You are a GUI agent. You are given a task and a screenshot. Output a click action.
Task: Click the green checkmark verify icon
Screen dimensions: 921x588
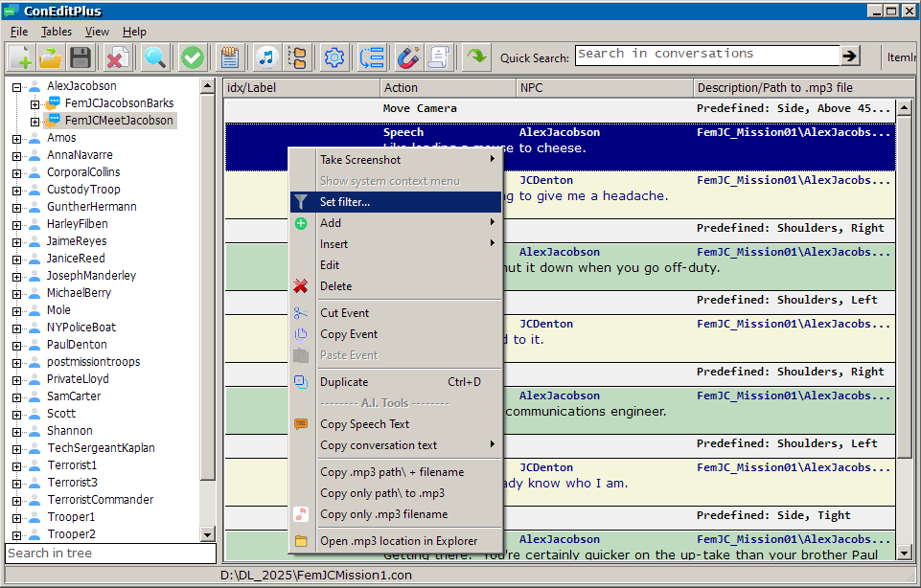193,57
